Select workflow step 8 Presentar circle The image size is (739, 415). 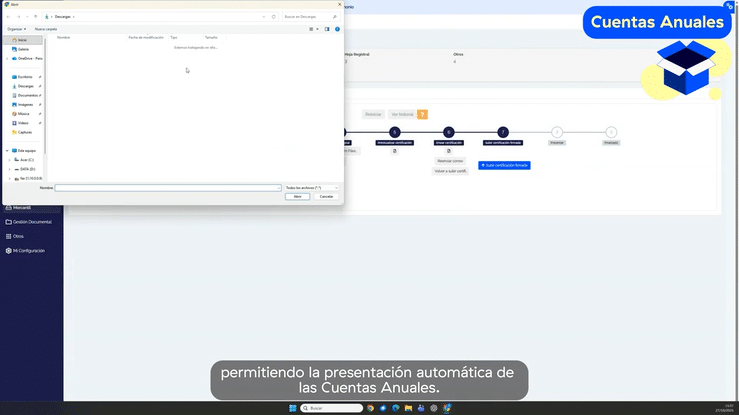coord(557,132)
